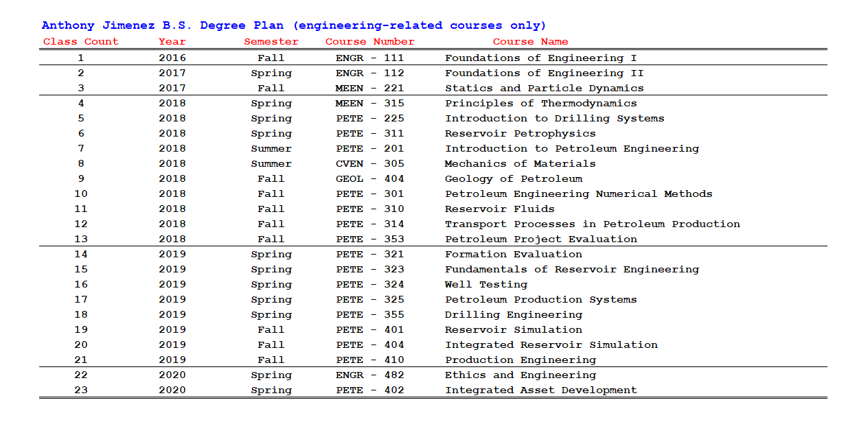The width and height of the screenshot is (868, 433).
Task: Click the Reservoir Petrophysics entry
Action: [x=521, y=134]
